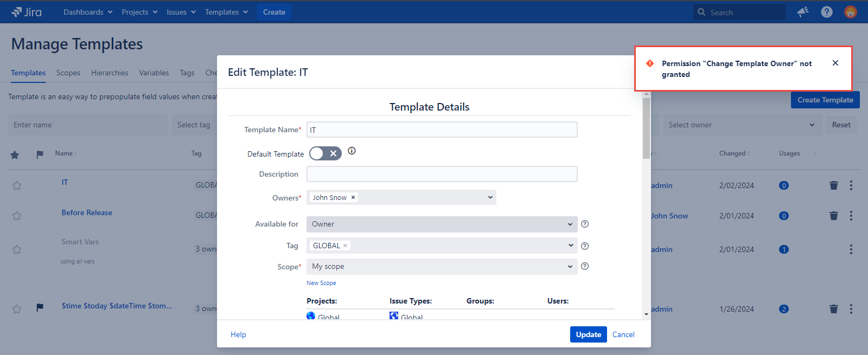The height and width of the screenshot is (355, 868).
Task: Dismiss the permission error notification
Action: point(835,63)
